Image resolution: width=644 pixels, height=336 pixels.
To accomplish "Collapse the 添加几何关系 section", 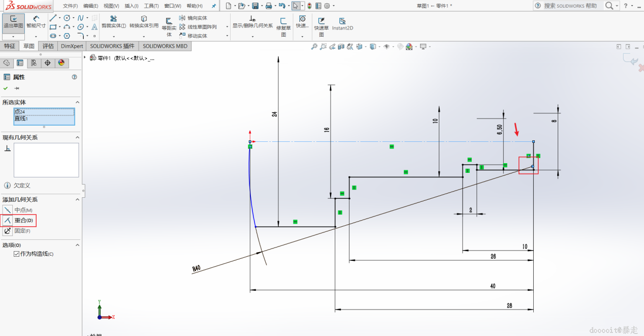I will [x=77, y=200].
